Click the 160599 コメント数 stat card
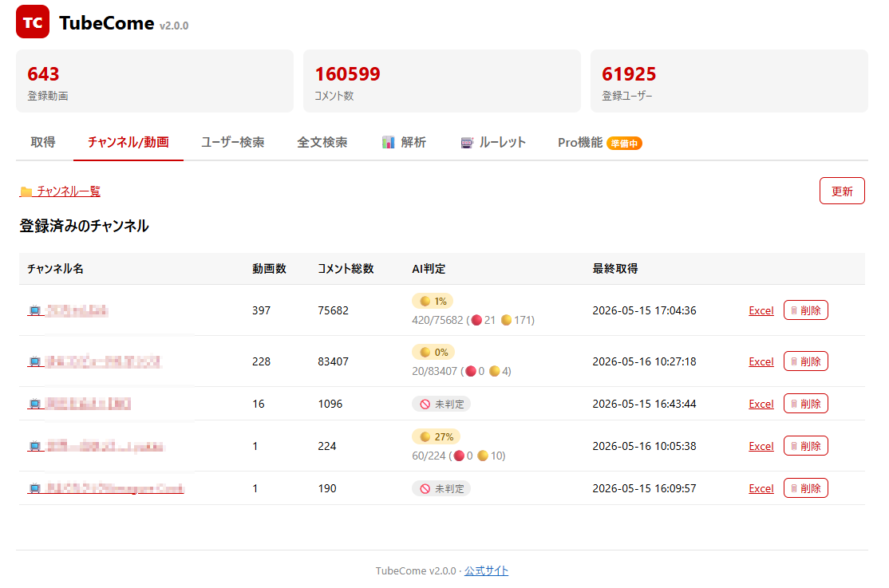Viewport: 889px width, 588px height. click(x=441, y=81)
